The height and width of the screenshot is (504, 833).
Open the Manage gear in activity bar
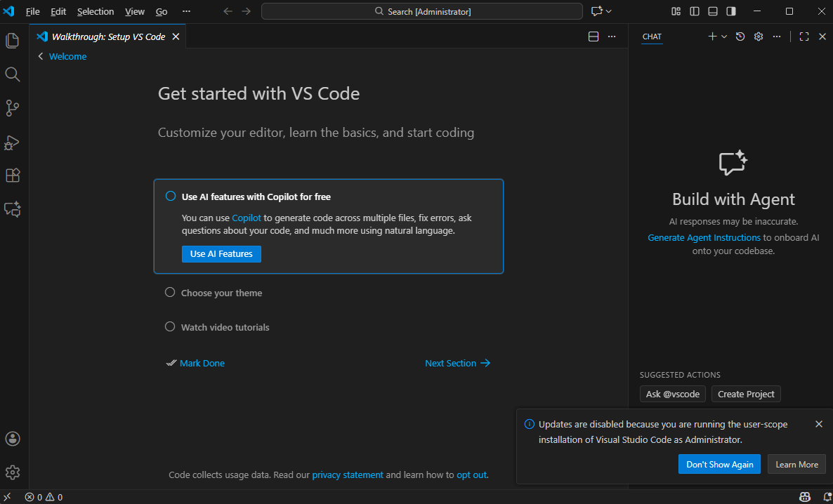pyautogui.click(x=13, y=472)
